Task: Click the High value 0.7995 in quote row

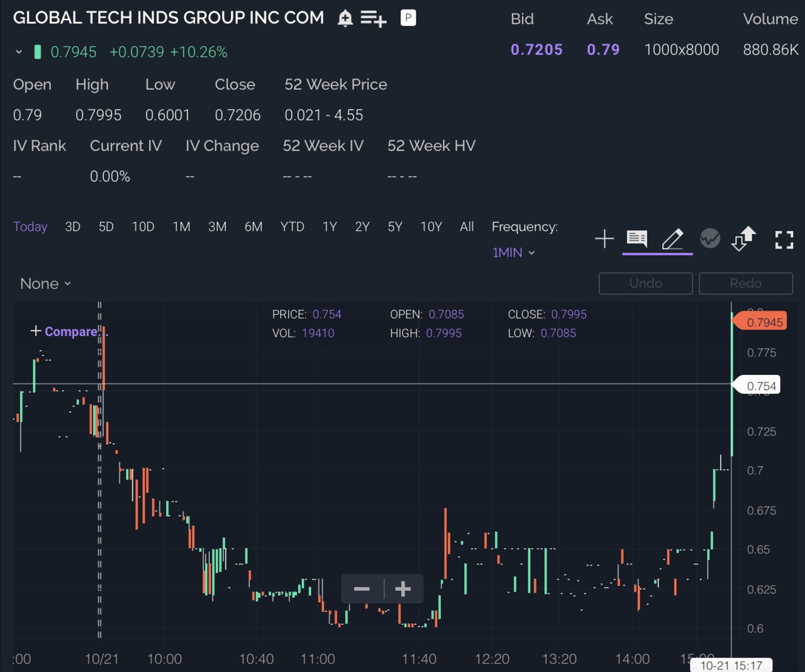Action: click(x=99, y=115)
